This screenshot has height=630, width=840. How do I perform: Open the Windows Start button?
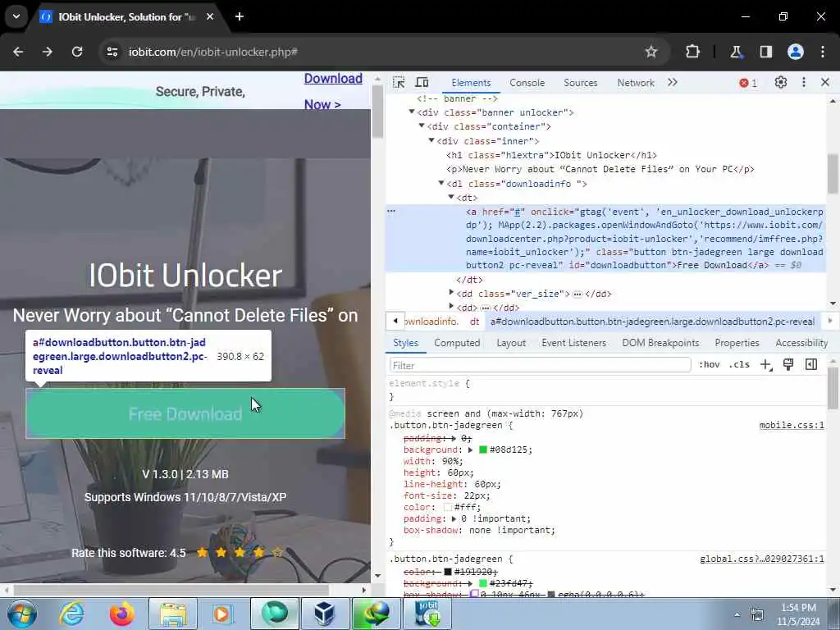point(22,614)
